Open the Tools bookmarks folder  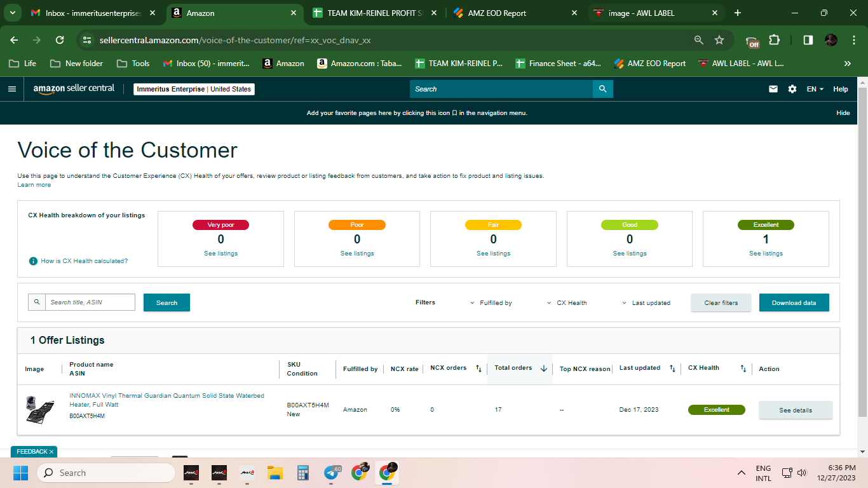click(133, 64)
